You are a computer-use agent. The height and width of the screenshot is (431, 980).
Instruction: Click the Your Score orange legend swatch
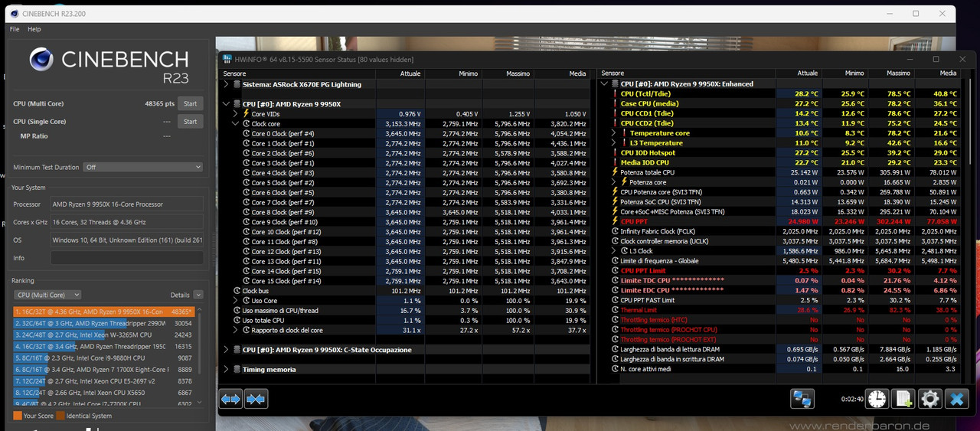pos(18,416)
